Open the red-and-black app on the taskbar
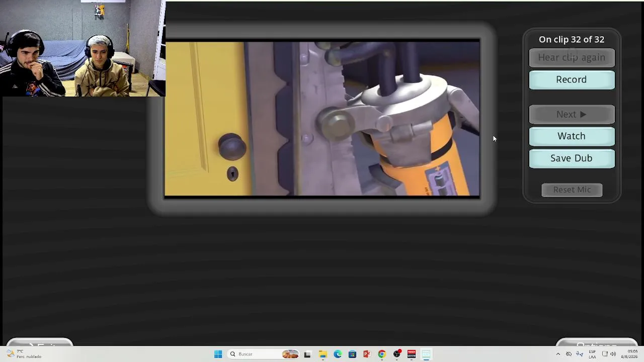Screen dimensions: 644x362 pos(412,354)
